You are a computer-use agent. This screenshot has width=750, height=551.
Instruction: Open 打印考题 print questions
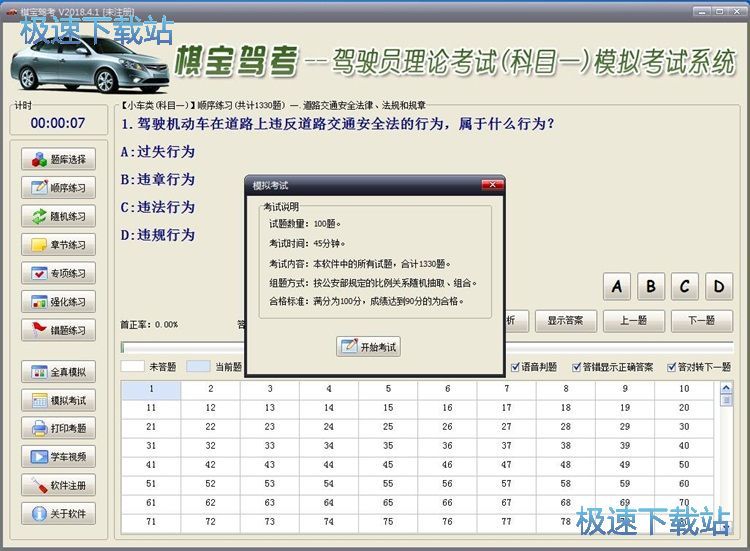58,429
